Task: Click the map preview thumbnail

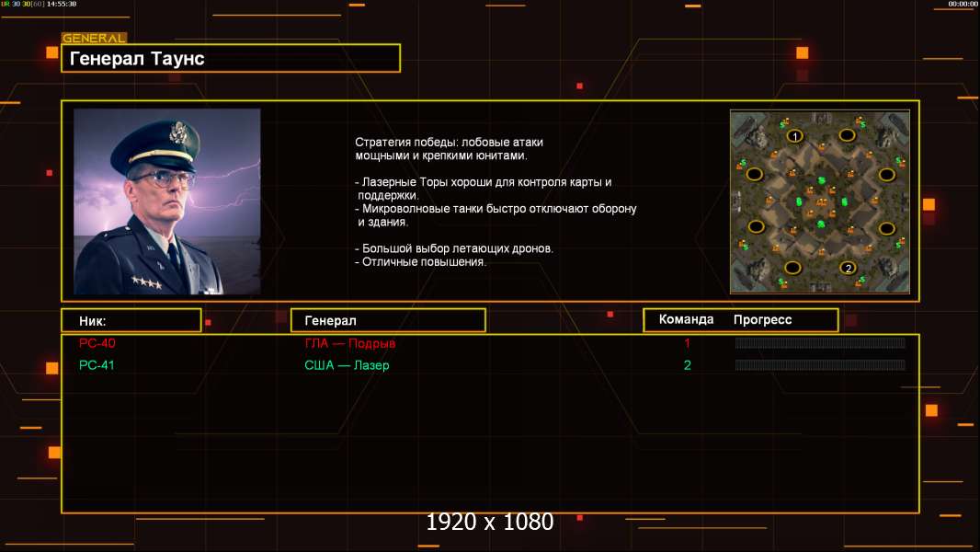Action: pyautogui.click(x=820, y=201)
